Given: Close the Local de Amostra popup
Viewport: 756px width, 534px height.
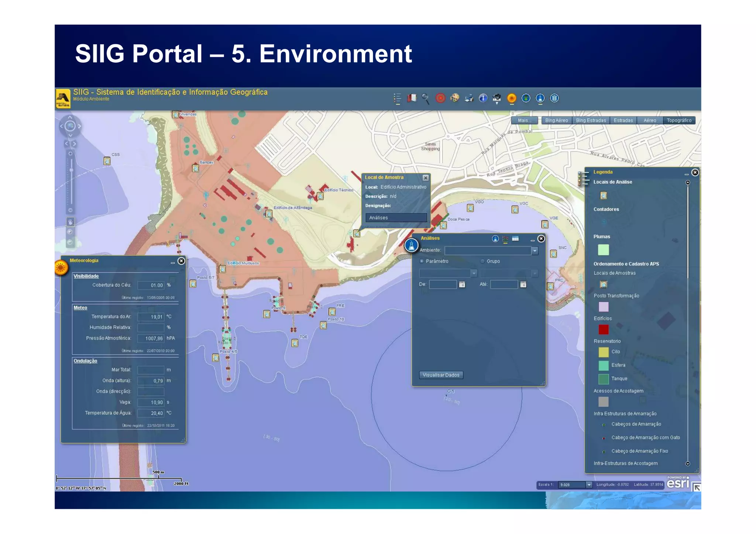Looking at the screenshot, I should [x=426, y=178].
